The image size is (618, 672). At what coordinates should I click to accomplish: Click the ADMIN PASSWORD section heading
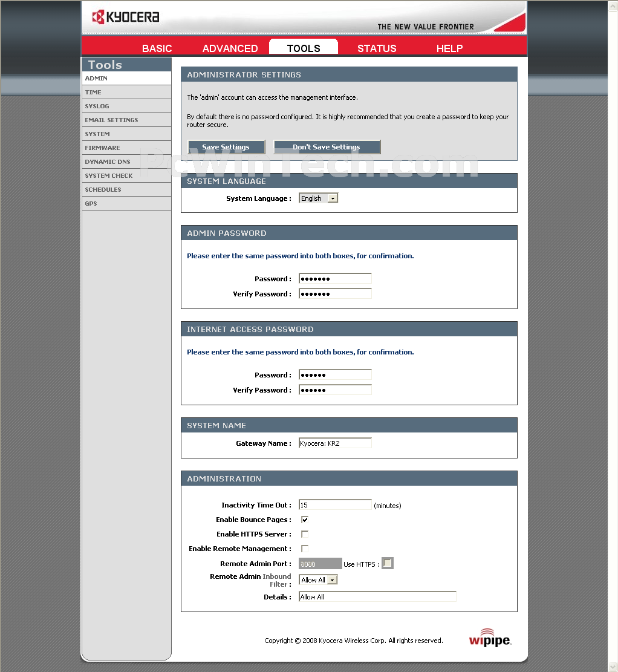pos(227,233)
